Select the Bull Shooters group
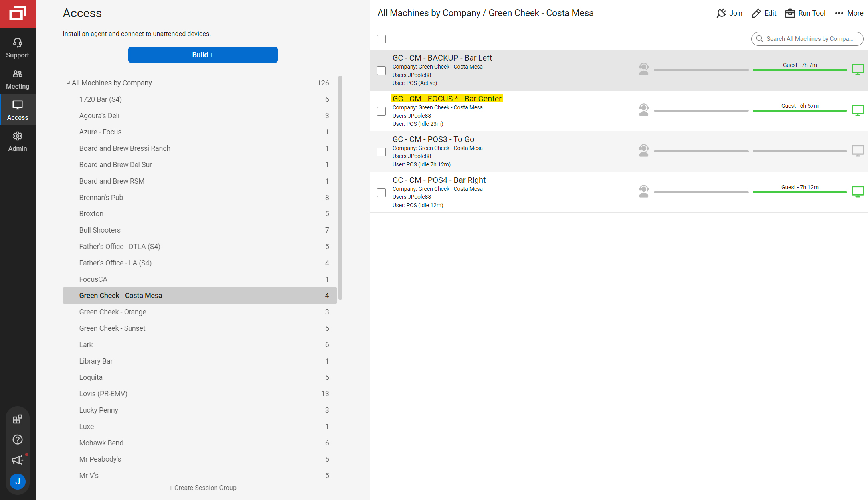The height and width of the screenshot is (500, 868). coord(200,230)
